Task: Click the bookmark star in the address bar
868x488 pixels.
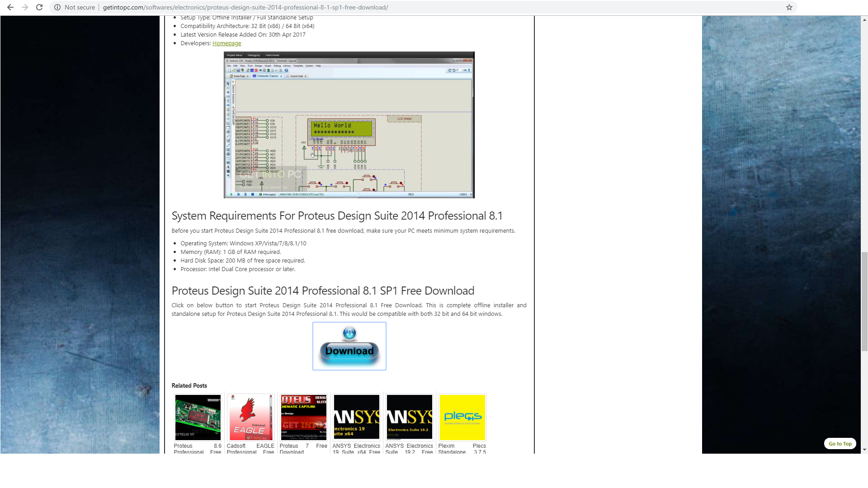Action: click(x=789, y=7)
